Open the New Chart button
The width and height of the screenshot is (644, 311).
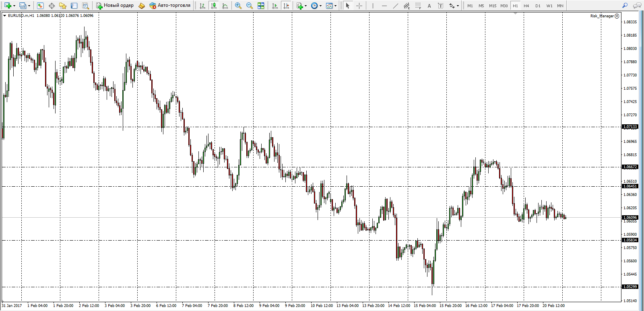pos(8,6)
